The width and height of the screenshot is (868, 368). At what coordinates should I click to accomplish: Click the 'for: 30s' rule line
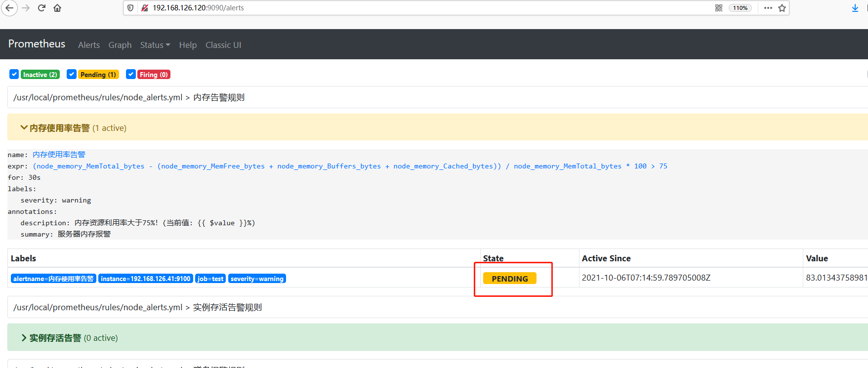click(24, 177)
